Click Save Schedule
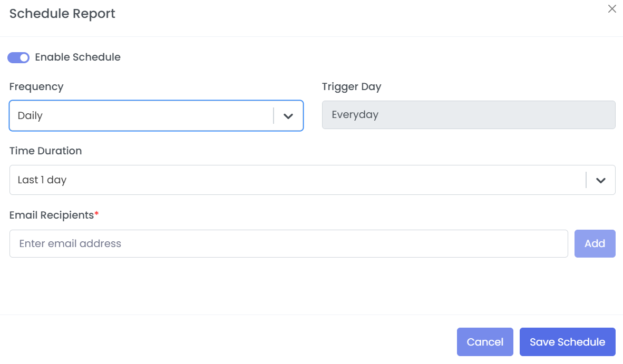The image size is (623, 364). 567,342
